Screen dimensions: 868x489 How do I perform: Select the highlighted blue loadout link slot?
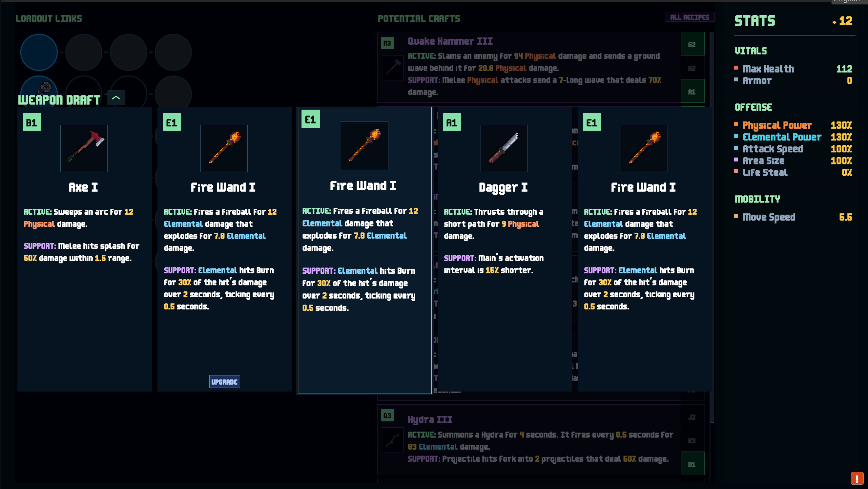coord(39,52)
